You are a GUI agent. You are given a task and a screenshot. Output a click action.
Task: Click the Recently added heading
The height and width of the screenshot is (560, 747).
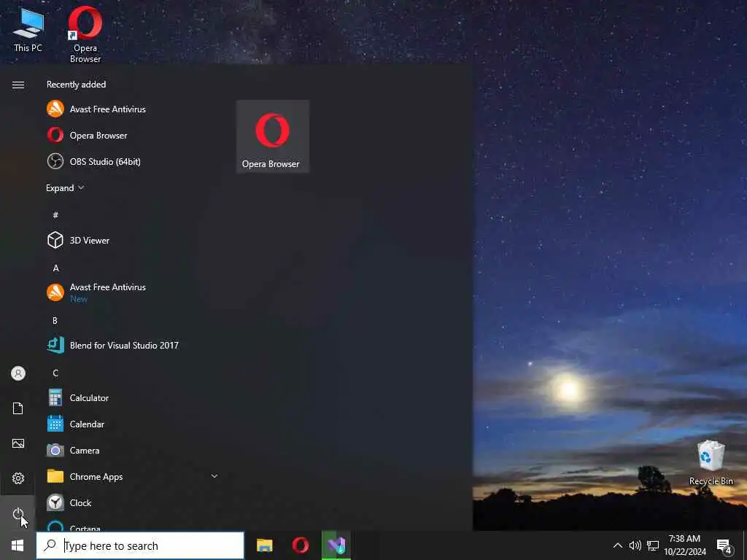point(76,85)
